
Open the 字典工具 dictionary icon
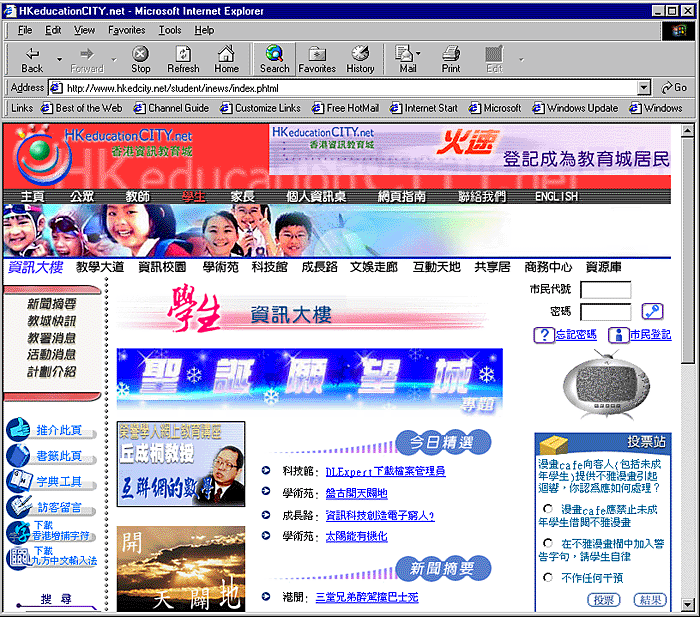19,481
